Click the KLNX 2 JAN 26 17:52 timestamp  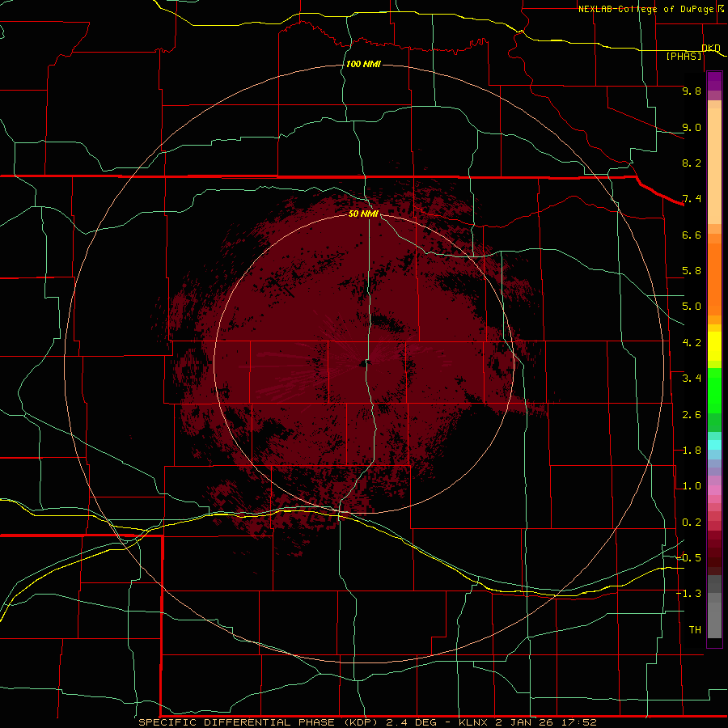click(x=527, y=722)
